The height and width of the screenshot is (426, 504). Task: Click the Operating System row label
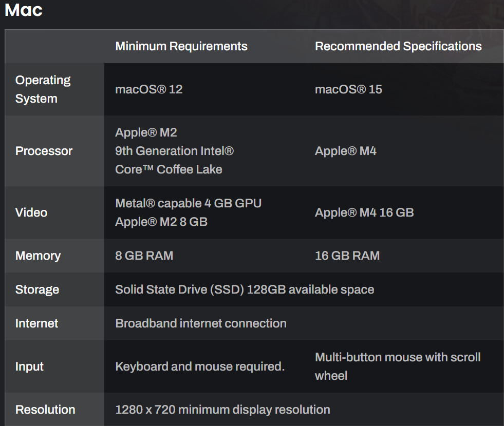[x=43, y=89]
